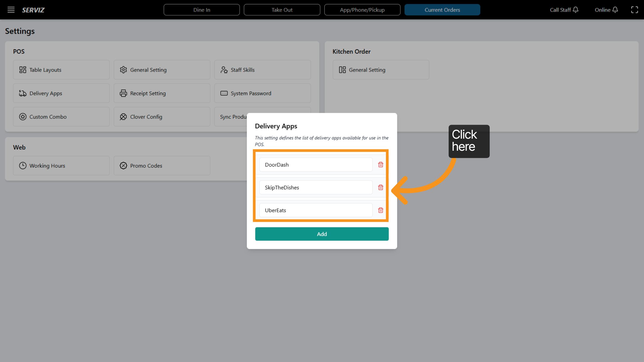Screen dimensions: 644x362
Task: Open System Password settings
Action: coord(262,93)
